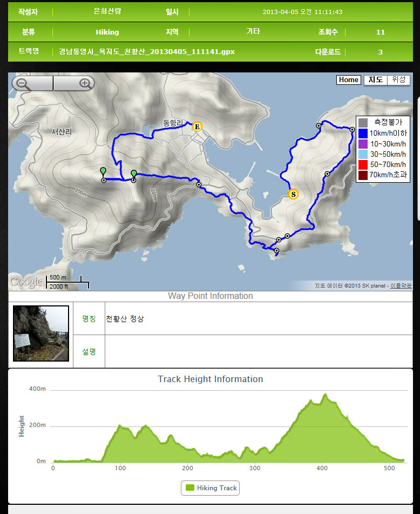Image resolution: width=420 pixels, height=514 pixels.
Task: Reset the map with the Home button
Action: coord(348,79)
